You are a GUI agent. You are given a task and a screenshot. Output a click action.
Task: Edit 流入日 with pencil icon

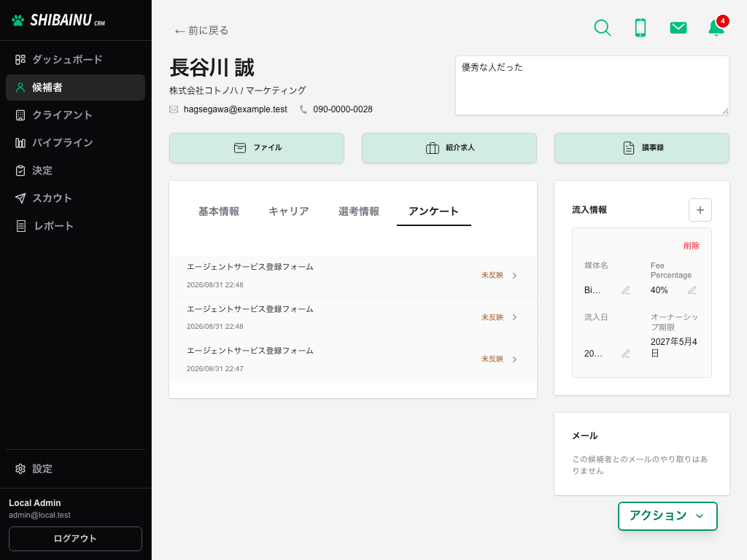(x=625, y=354)
